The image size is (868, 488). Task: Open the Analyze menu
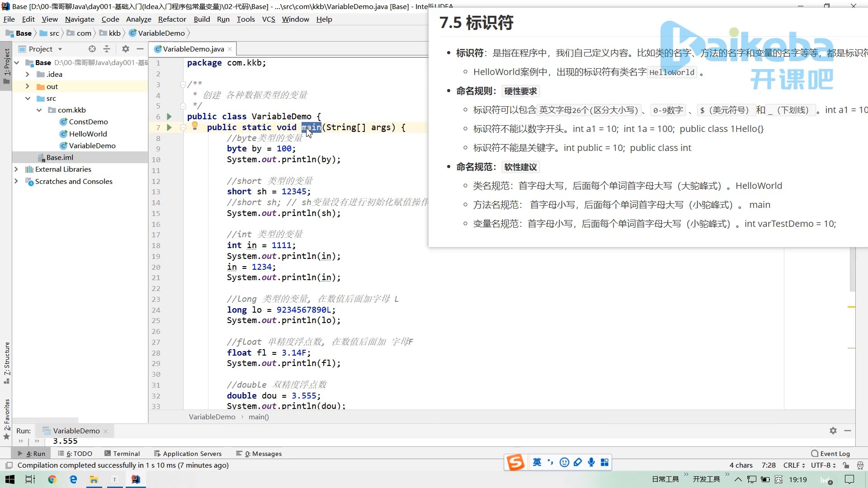click(138, 19)
